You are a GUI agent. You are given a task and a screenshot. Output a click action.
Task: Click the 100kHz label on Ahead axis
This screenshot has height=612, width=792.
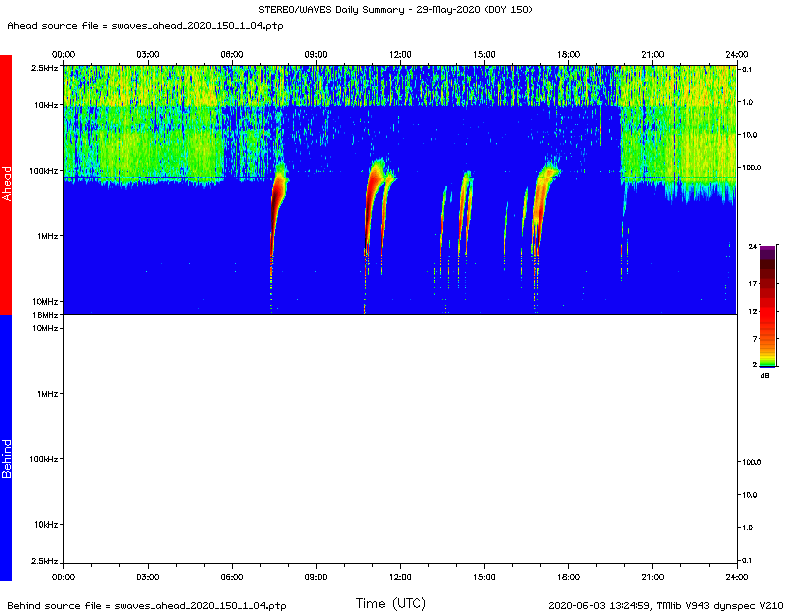tap(44, 171)
